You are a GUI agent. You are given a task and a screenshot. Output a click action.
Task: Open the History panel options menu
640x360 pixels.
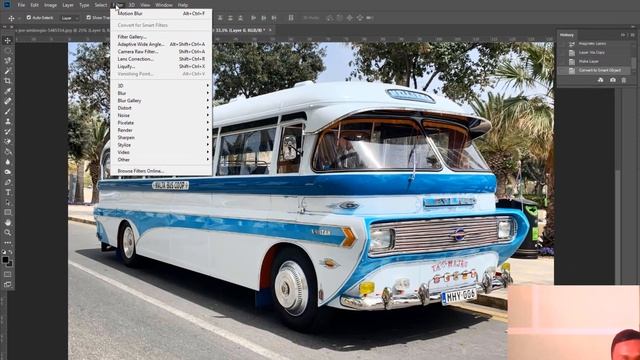[632, 35]
